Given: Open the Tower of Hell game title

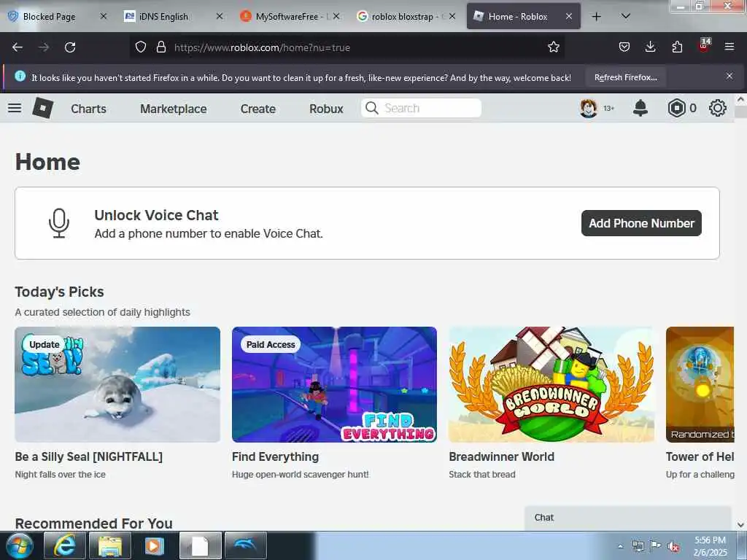Looking at the screenshot, I should point(700,456).
